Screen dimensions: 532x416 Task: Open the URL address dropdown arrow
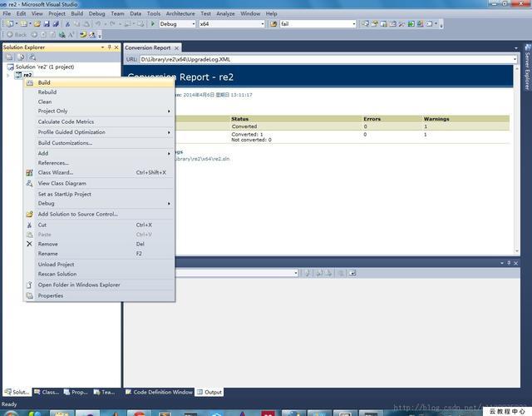pos(515,59)
